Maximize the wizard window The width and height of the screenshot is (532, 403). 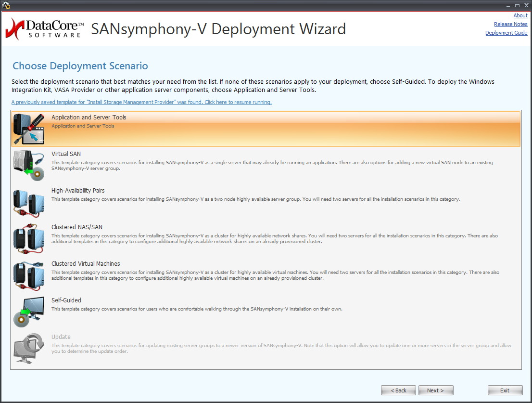(x=517, y=5)
